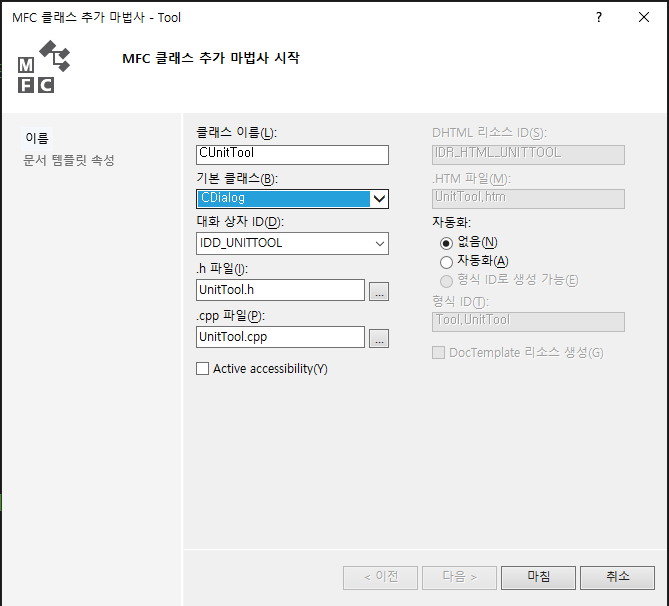Finish the wizard with 마침 button

point(538,578)
